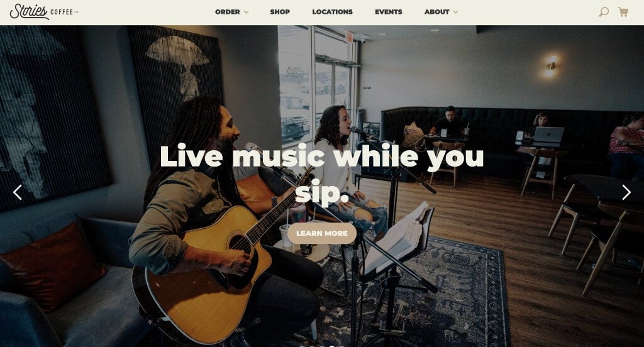Open the shopping cart icon
This screenshot has height=347, width=644.
[x=623, y=11]
